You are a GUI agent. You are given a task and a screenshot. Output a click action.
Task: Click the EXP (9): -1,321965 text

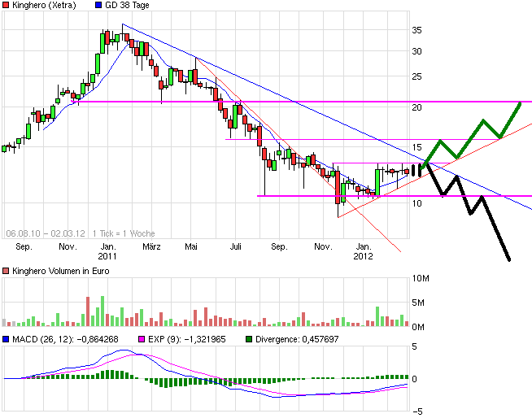pyautogui.click(x=186, y=339)
